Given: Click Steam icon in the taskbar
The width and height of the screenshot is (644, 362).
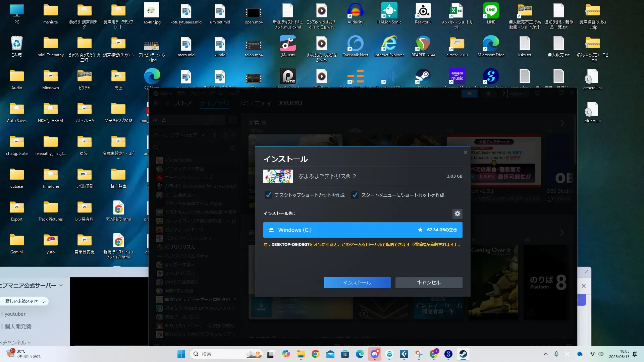Looking at the screenshot, I should click(x=463, y=354).
